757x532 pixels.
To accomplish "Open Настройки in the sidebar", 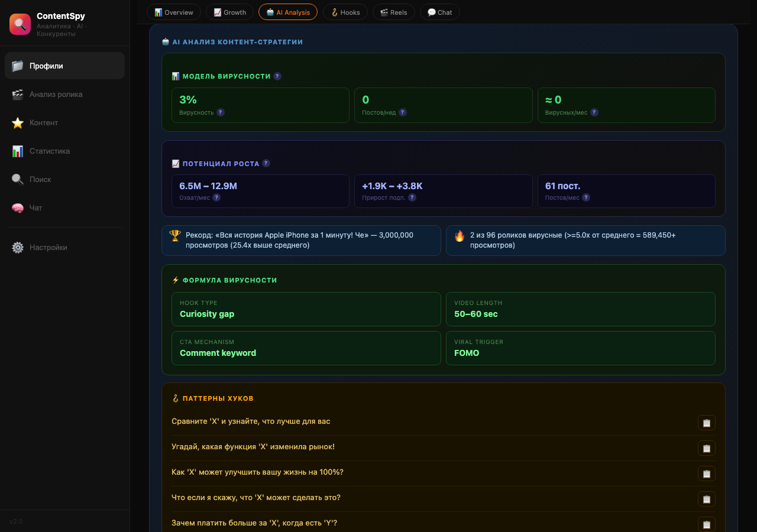I will click(x=48, y=247).
